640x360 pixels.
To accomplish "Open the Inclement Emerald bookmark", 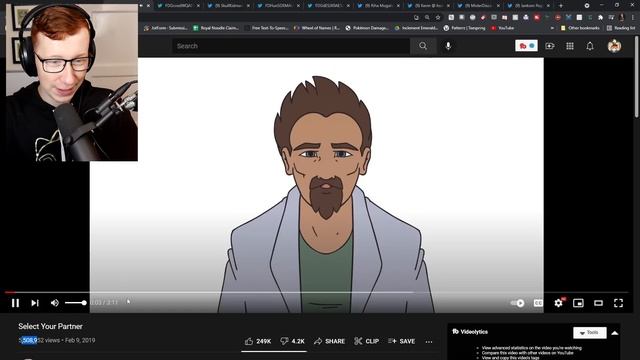I will click(x=416, y=28).
